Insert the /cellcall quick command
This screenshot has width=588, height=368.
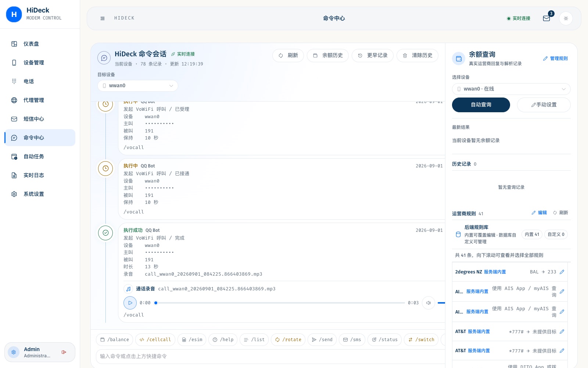[x=155, y=340]
